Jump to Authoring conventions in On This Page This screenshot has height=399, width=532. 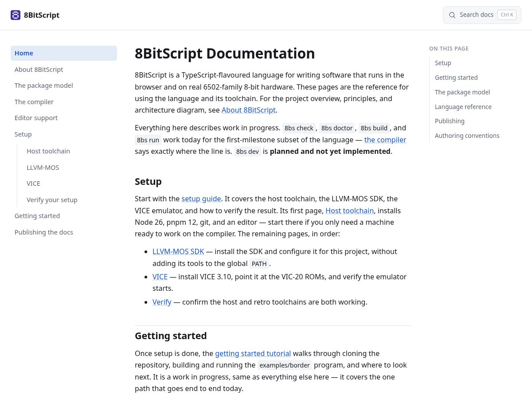pos(467,136)
